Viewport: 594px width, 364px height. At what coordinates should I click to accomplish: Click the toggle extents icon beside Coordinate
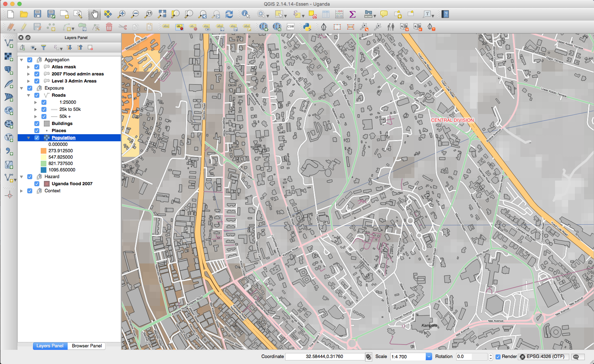point(368,357)
